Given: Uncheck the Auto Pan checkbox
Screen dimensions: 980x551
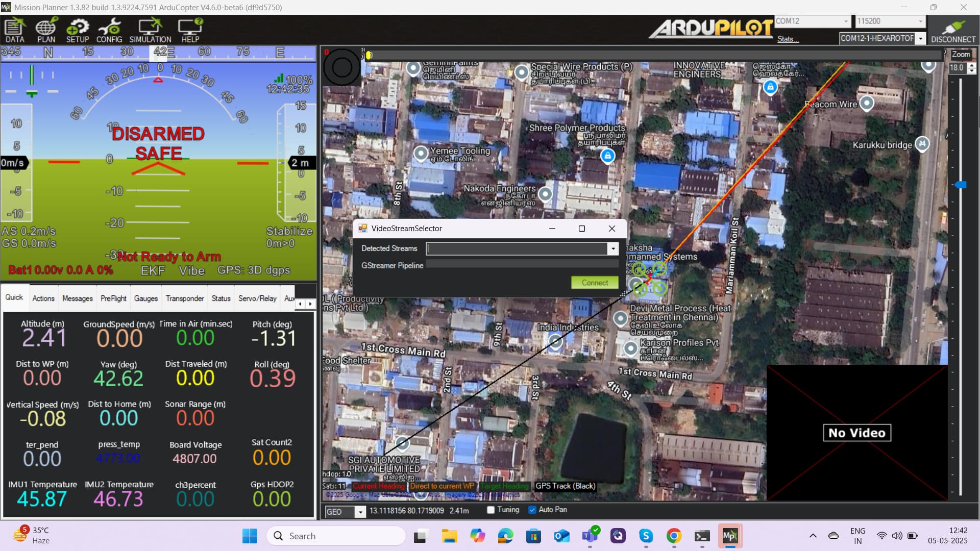Looking at the screenshot, I should tap(532, 510).
